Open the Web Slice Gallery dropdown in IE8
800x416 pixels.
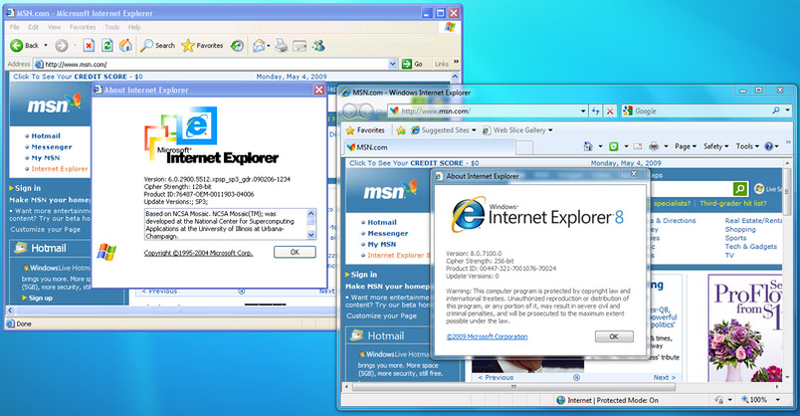click(551, 130)
